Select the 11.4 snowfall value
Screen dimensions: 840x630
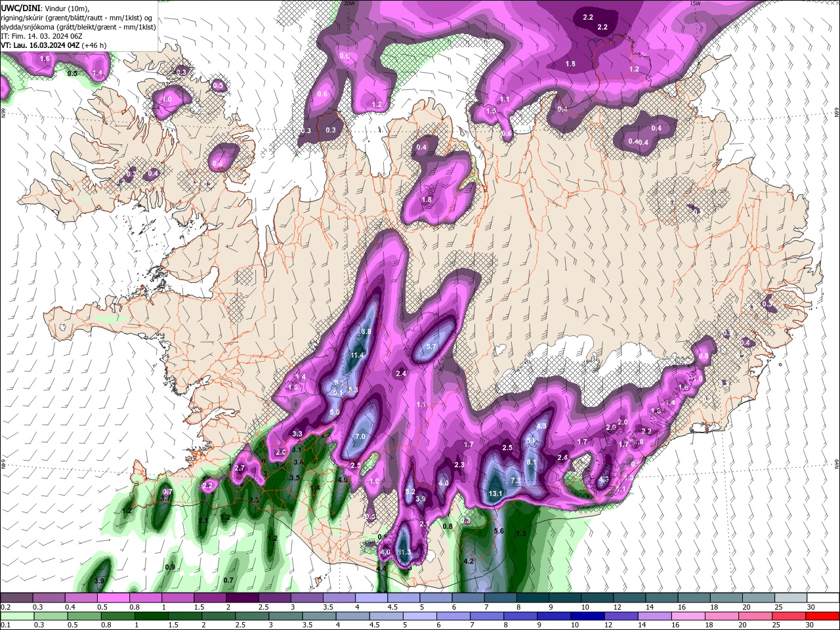point(357,356)
